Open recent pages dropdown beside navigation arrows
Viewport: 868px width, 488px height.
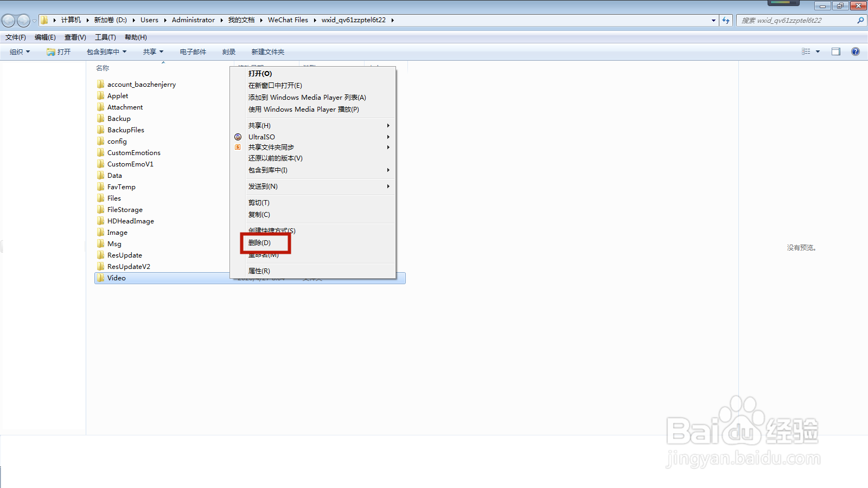(35, 21)
